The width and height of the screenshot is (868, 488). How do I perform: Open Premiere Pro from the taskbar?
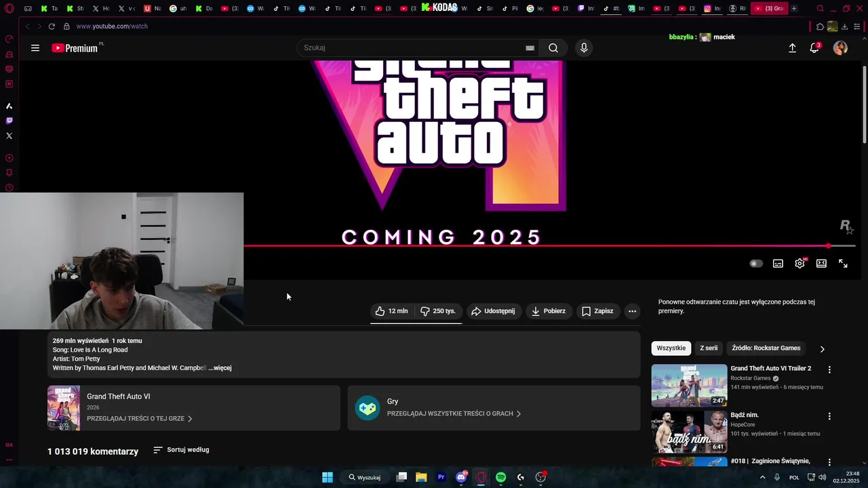(x=441, y=477)
